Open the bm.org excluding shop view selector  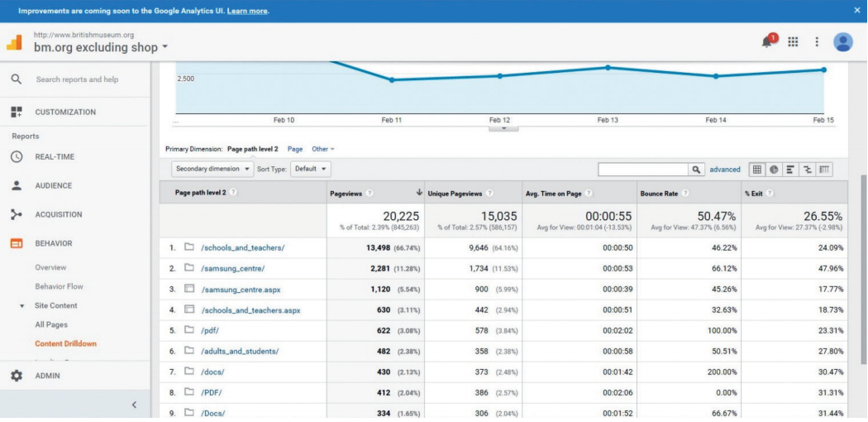point(101,48)
